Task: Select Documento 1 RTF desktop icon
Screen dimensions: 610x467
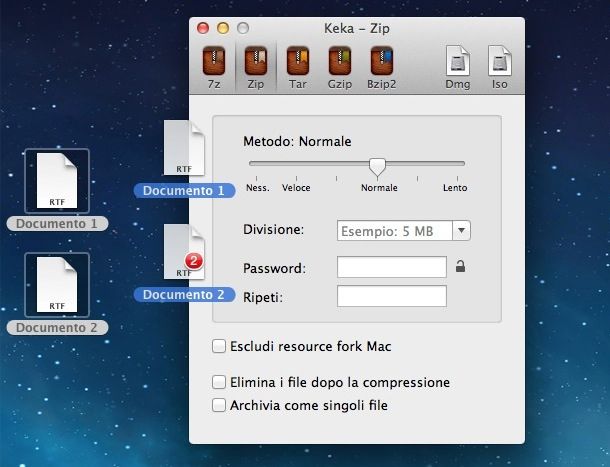Action: [57, 181]
